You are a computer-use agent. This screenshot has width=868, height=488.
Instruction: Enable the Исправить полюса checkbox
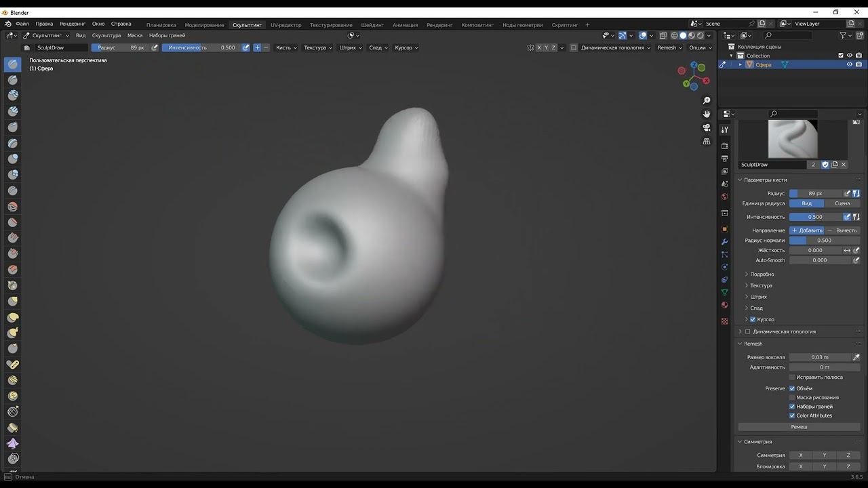(x=792, y=377)
